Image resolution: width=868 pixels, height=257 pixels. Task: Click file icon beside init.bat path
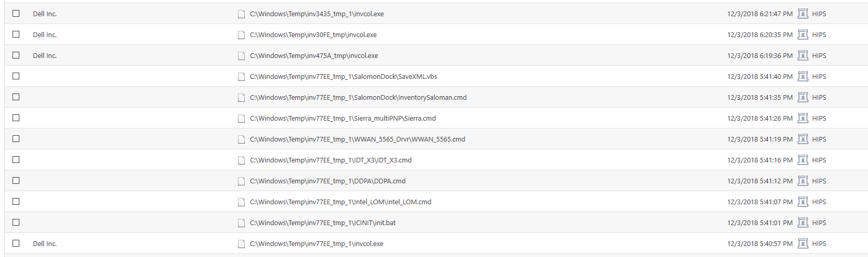241,223
